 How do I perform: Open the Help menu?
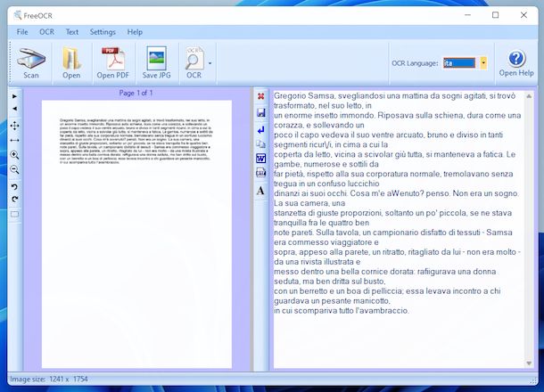tap(135, 32)
